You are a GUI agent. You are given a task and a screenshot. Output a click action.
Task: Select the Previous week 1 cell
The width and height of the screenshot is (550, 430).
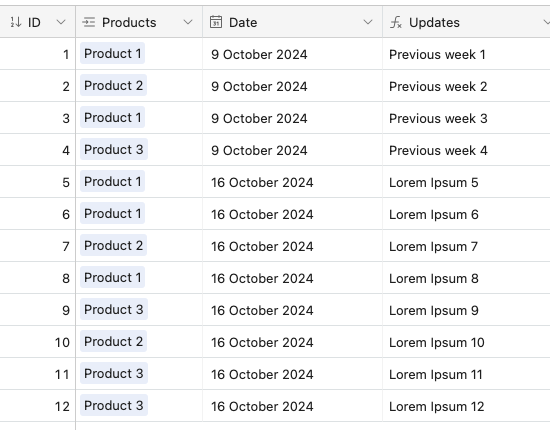467,54
